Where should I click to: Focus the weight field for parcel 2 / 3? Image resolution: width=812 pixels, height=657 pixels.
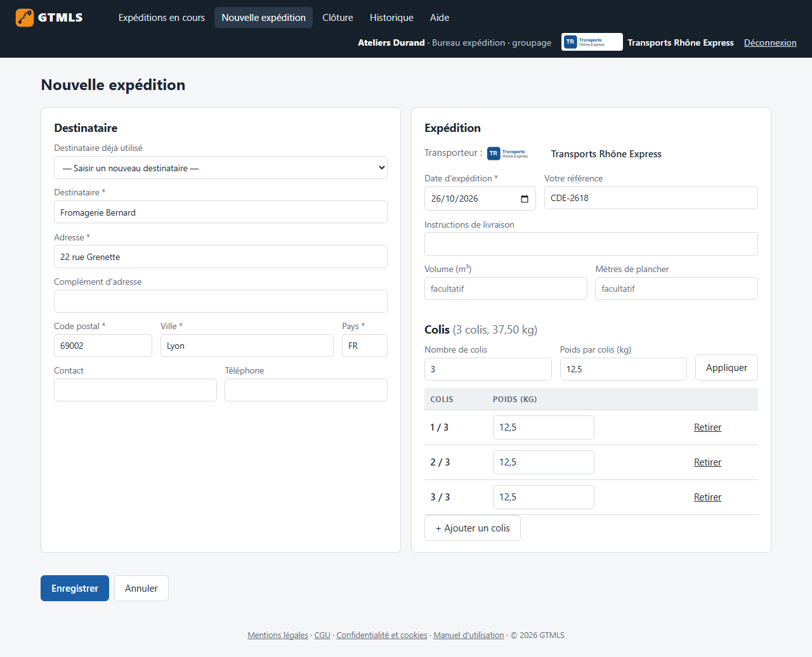[x=544, y=462]
